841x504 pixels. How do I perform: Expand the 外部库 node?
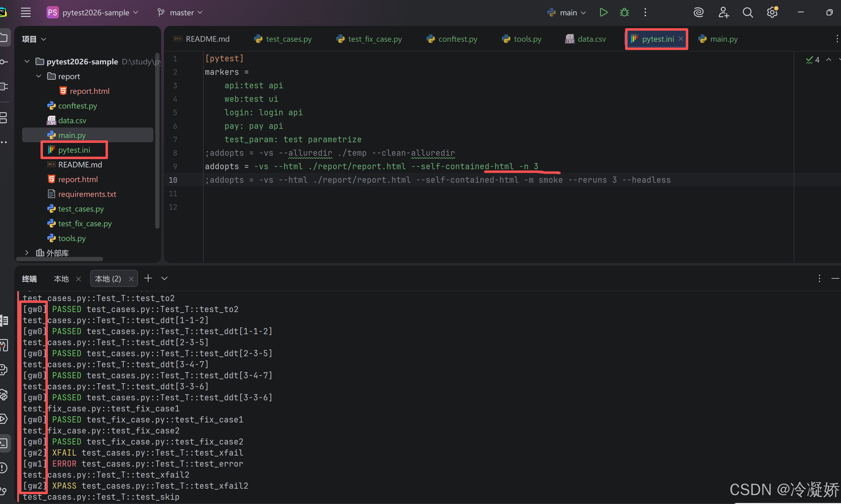pos(27,253)
